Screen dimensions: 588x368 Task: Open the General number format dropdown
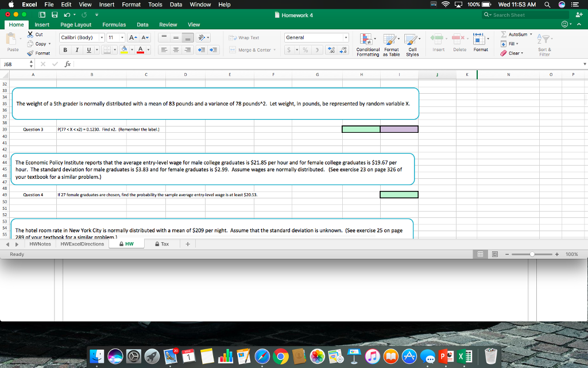346,37
